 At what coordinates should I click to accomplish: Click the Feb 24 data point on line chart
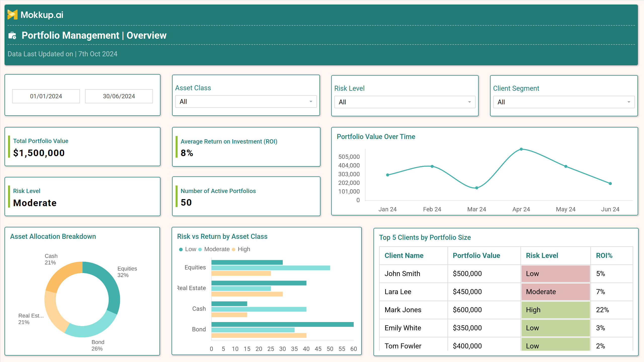pyautogui.click(x=432, y=166)
